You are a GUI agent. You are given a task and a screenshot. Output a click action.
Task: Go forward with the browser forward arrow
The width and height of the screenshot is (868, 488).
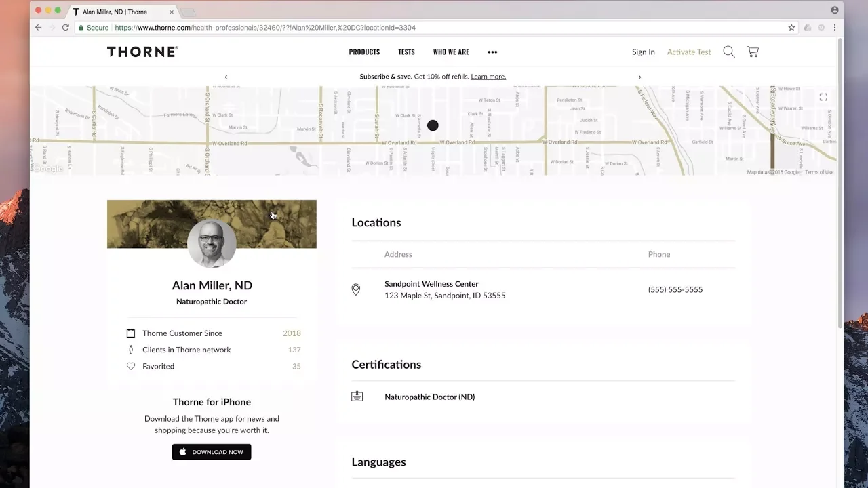point(52,28)
